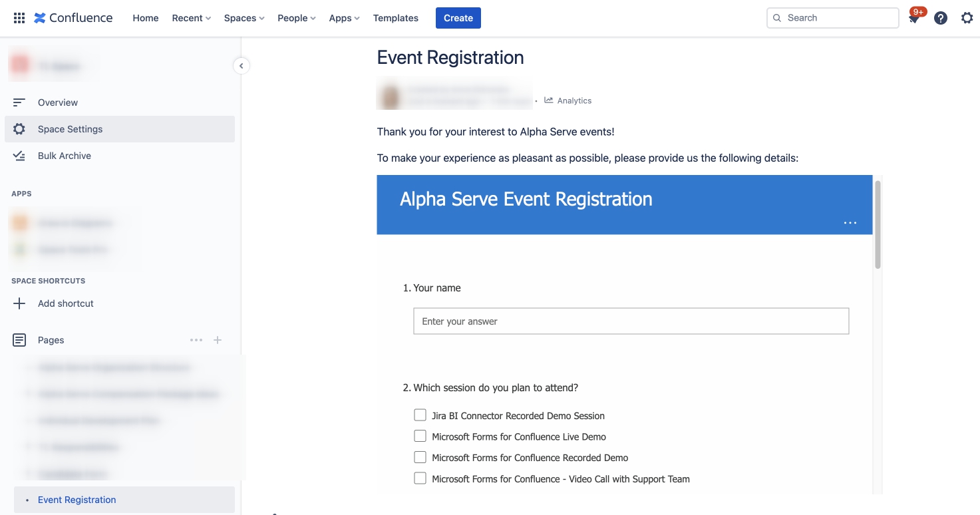The width and height of the screenshot is (980, 515).
Task: Create a new page with Pages plus
Action: pos(218,340)
